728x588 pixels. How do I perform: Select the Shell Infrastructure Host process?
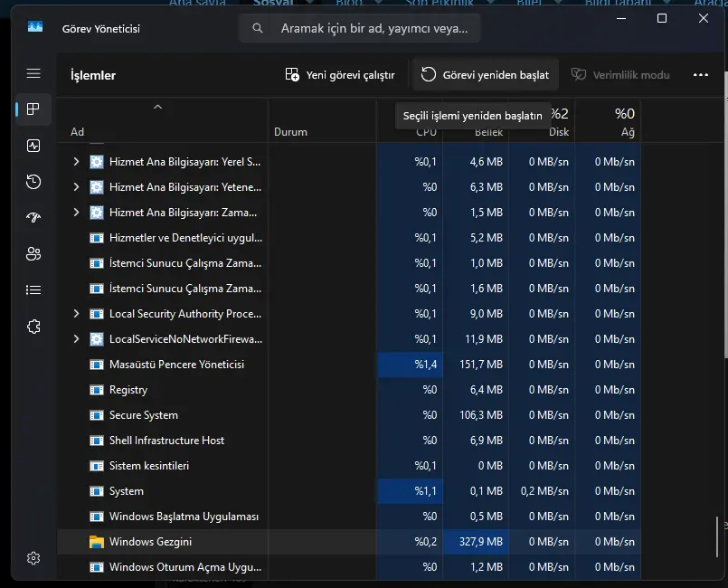pos(348,441)
